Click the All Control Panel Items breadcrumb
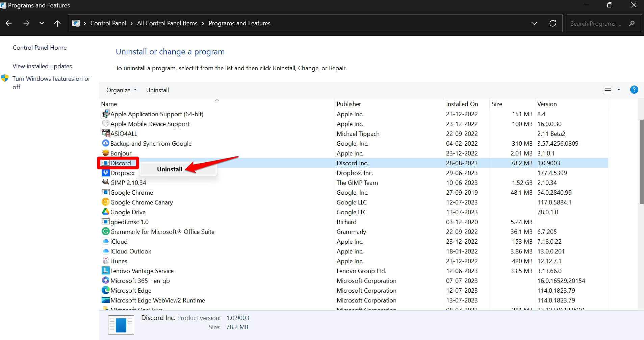Viewport: 644px width, 340px height. pos(167,23)
